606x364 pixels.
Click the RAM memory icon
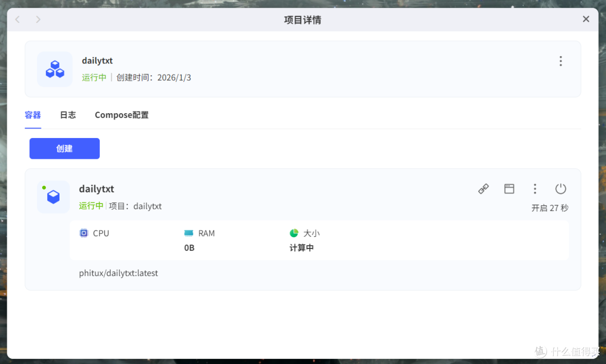point(189,233)
